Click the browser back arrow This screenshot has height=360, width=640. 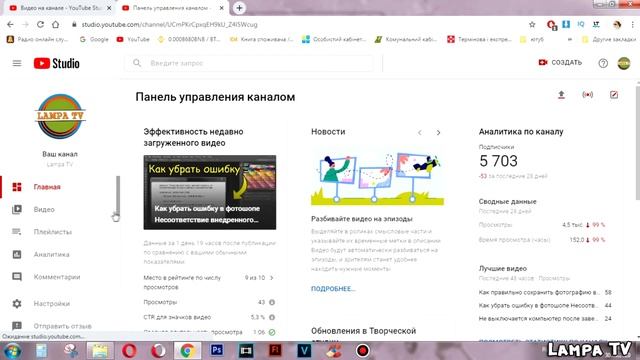[x=10, y=24]
